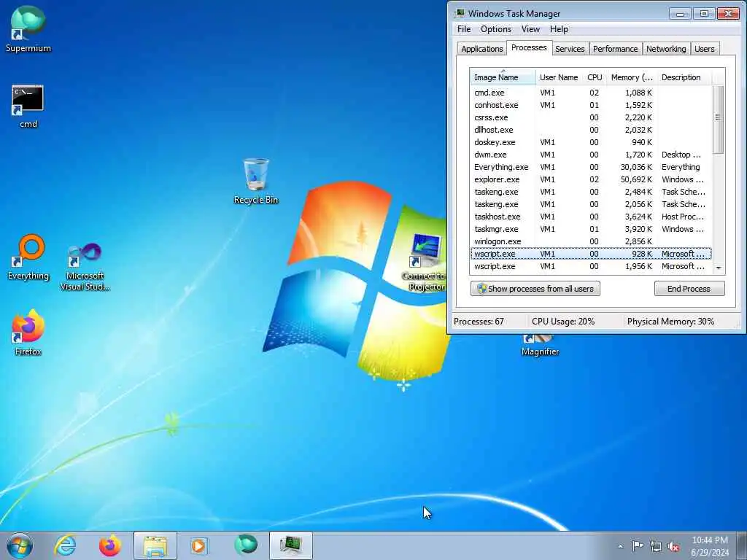Screen dimensions: 747x560
Task: Click the muted volume tray icon
Action: tap(673, 547)
